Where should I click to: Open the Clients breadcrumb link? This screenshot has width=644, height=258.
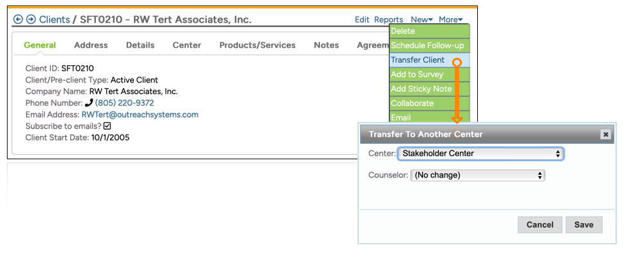54,20
